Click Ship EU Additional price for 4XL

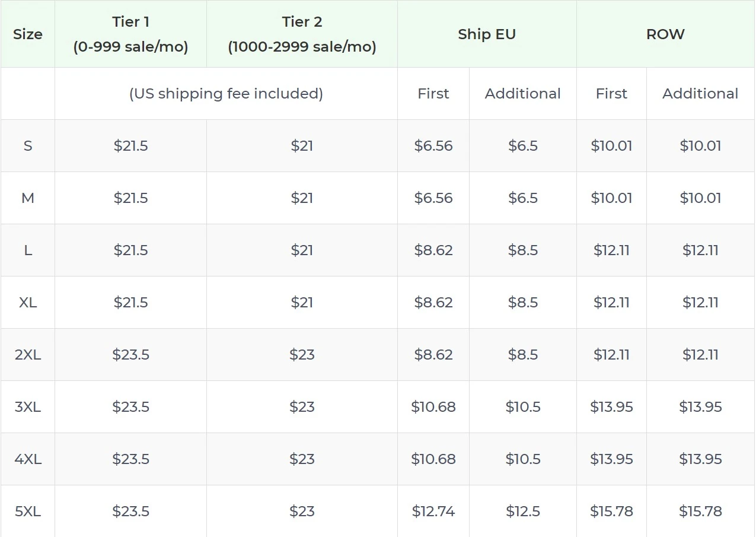(x=522, y=459)
